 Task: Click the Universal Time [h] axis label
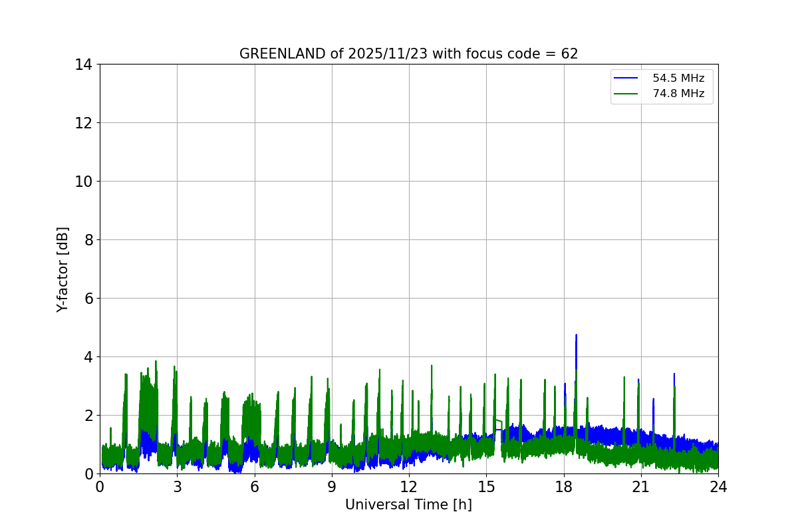point(408,505)
